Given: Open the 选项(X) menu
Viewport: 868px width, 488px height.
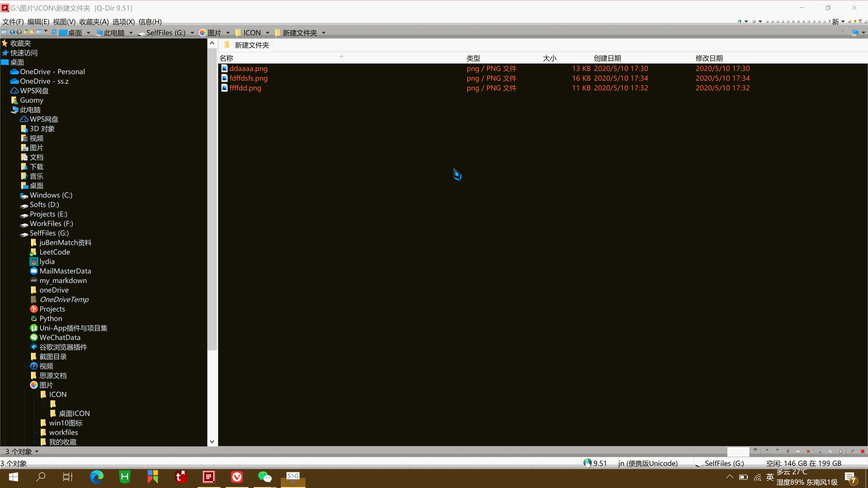Looking at the screenshot, I should 123,22.
